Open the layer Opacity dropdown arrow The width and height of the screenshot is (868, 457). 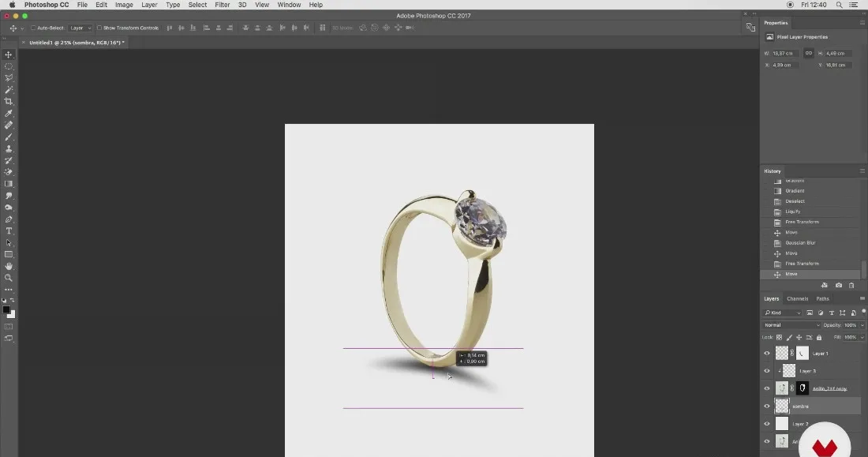862,325
